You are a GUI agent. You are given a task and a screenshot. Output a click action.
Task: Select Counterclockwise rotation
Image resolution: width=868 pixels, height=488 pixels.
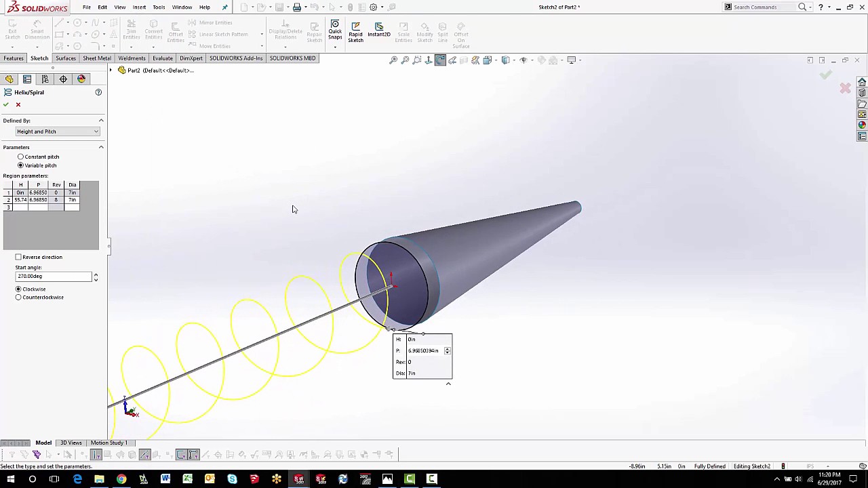(18, 297)
